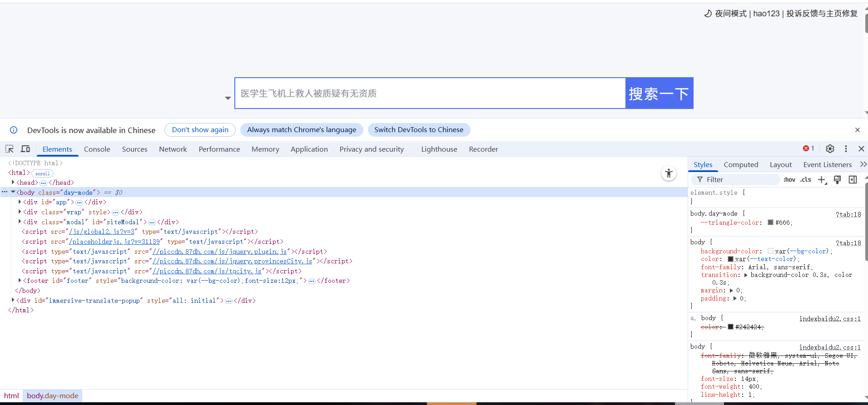Screen dimensions: 868x405
Task: Select the body.day-mode breadcrumb item
Action: (x=52, y=395)
